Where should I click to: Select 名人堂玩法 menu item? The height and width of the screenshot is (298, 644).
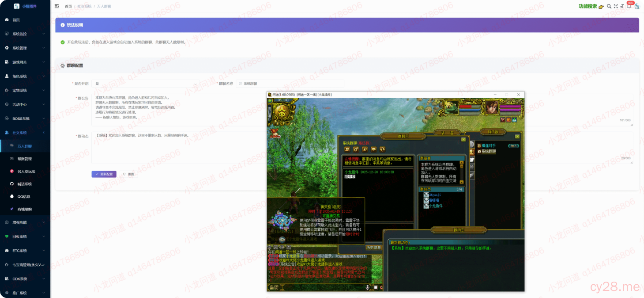26,171
